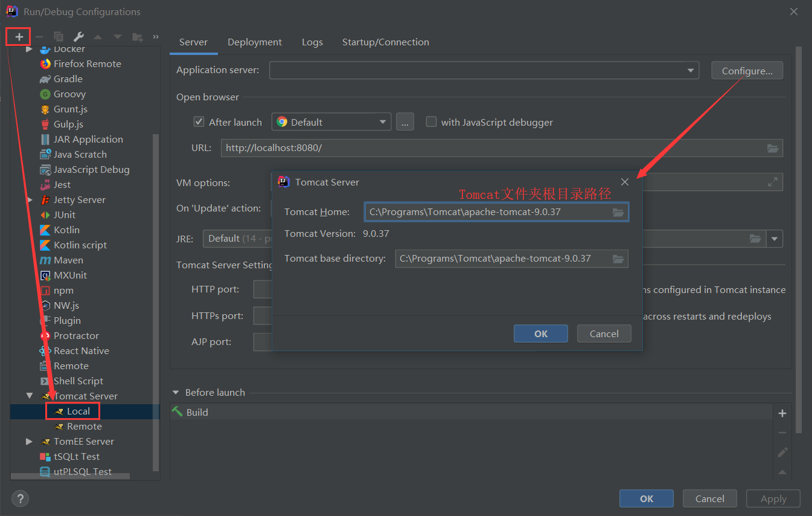812x516 pixels.
Task: Toggle the After launch checkbox
Action: tap(199, 121)
